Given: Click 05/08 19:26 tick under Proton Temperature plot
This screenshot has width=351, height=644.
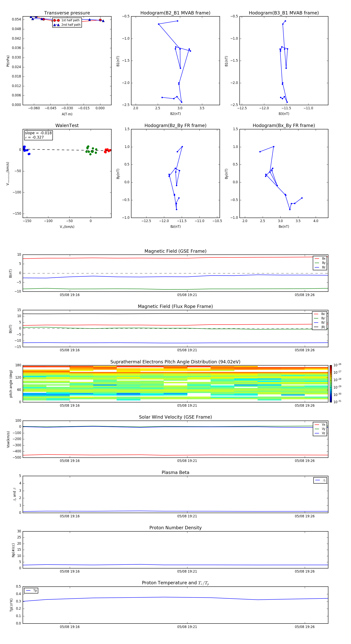Looking at the screenshot, I should tap(305, 627).
